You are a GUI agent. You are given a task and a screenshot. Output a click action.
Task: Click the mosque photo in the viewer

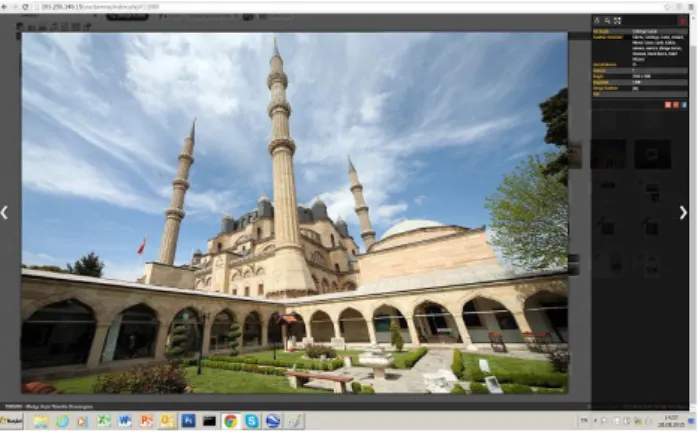295,213
